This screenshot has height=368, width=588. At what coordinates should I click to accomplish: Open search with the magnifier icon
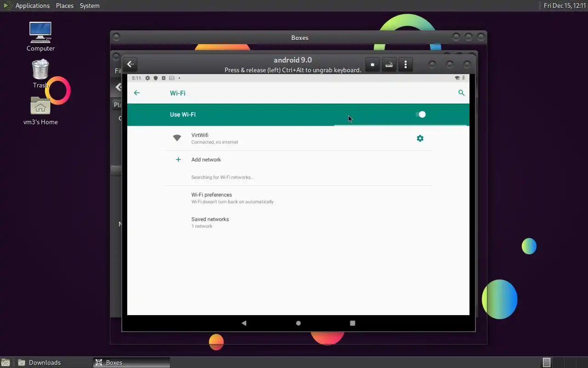[461, 93]
